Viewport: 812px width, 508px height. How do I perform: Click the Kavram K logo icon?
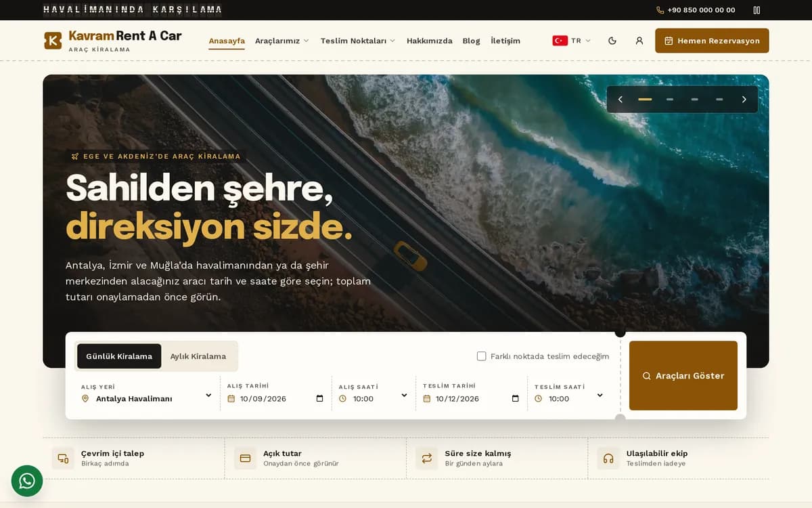(53, 41)
